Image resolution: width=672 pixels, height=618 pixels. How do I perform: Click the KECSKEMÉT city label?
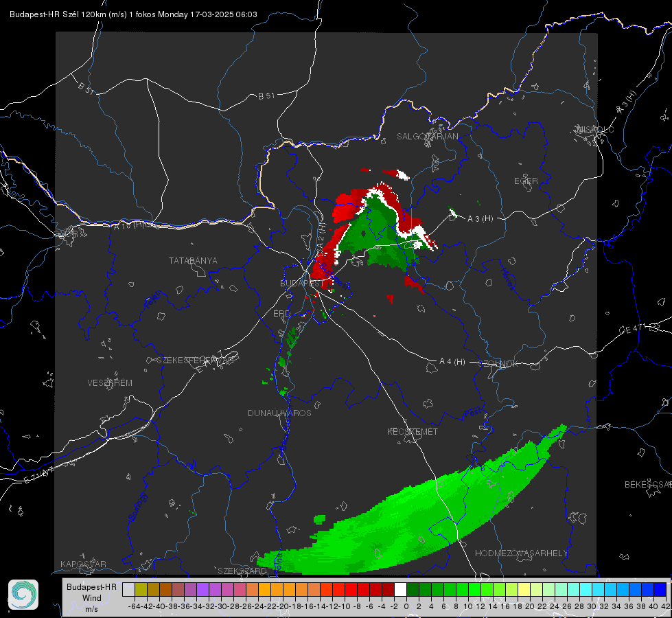coord(413,431)
